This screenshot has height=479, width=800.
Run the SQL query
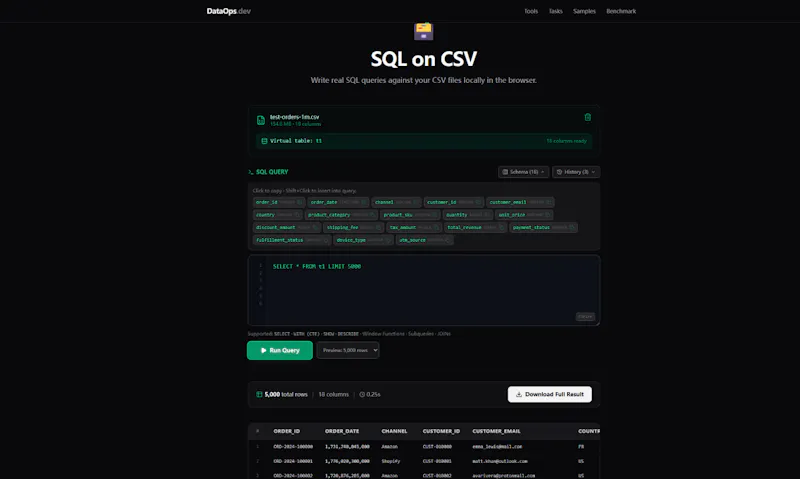[280, 350]
